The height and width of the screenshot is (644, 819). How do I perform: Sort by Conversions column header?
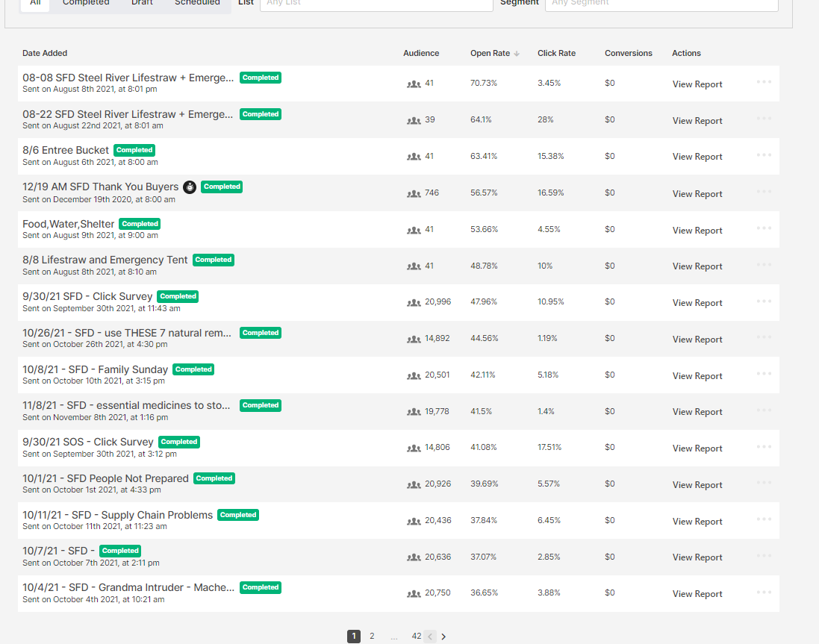(x=629, y=53)
